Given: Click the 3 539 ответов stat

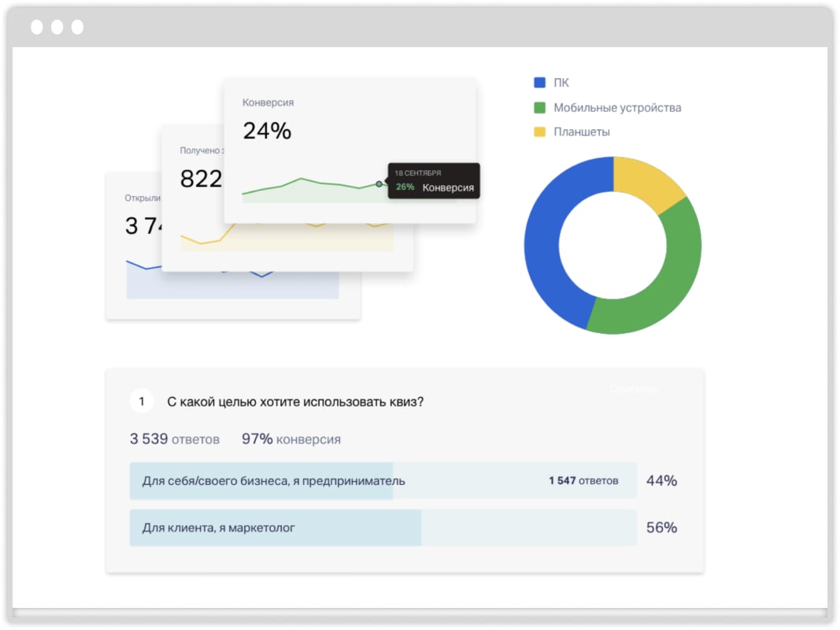Looking at the screenshot, I should [175, 439].
